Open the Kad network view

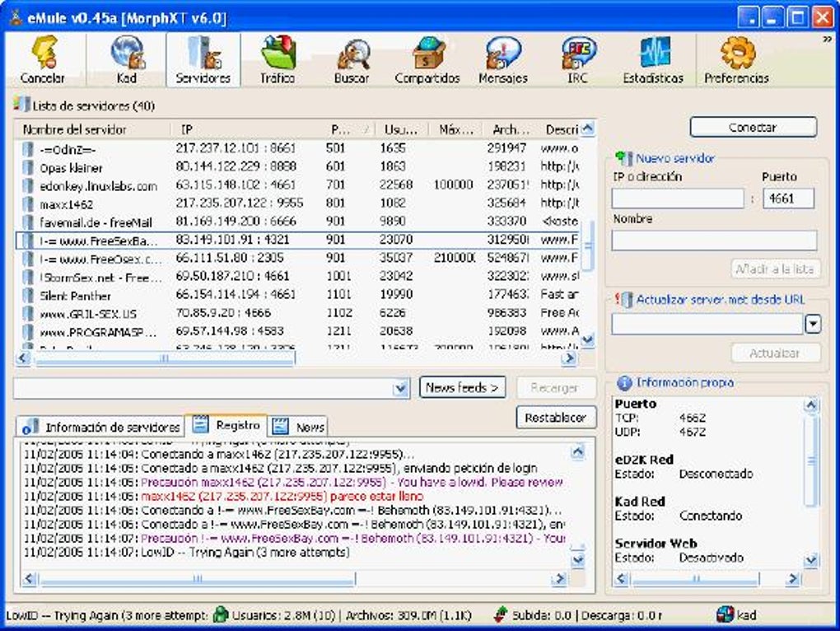click(x=127, y=59)
